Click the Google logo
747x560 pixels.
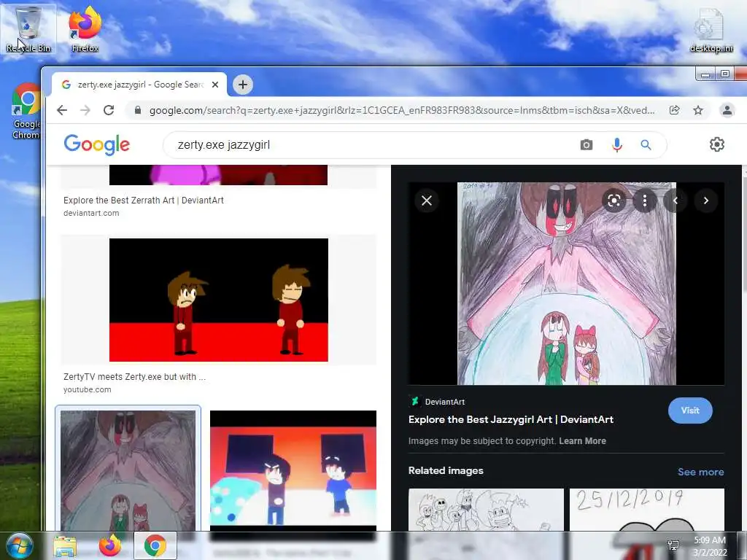97,144
